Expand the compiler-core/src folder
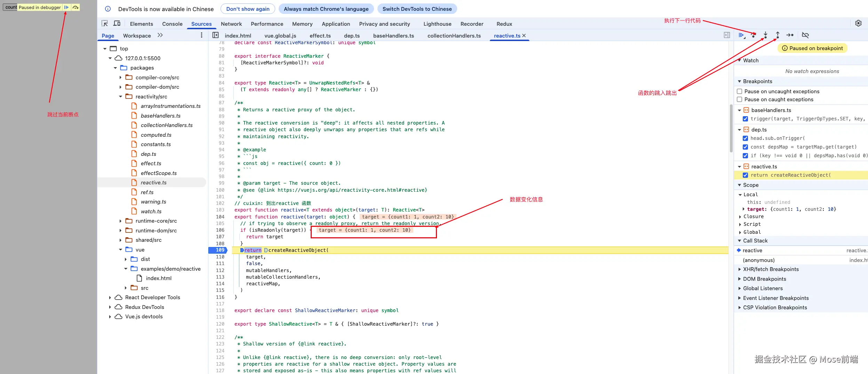Image resolution: width=868 pixels, height=374 pixels. click(120, 78)
